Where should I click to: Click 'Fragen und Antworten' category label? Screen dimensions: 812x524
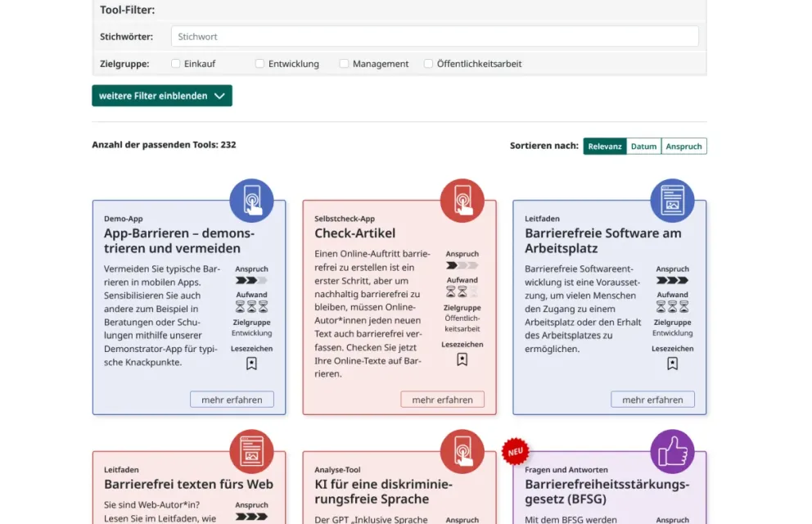566,470
